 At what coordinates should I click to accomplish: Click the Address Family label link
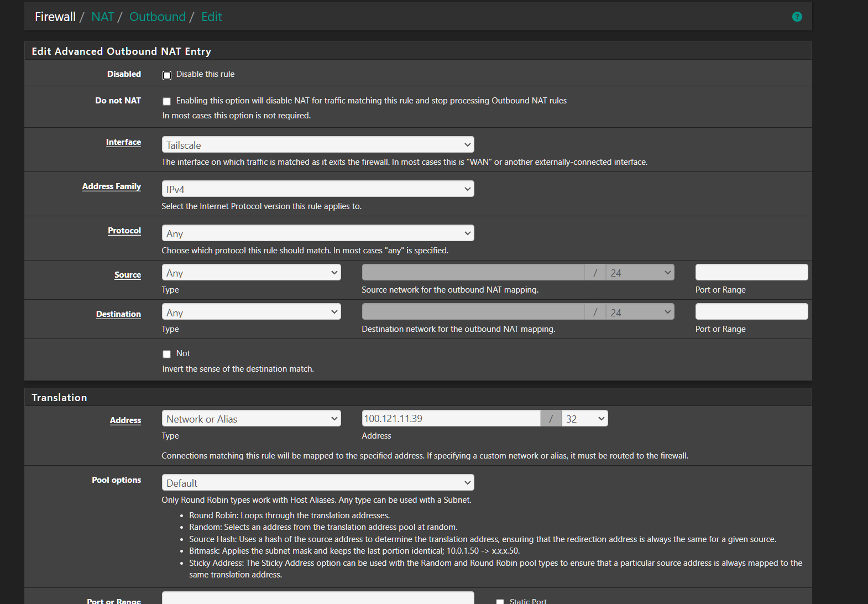point(112,186)
